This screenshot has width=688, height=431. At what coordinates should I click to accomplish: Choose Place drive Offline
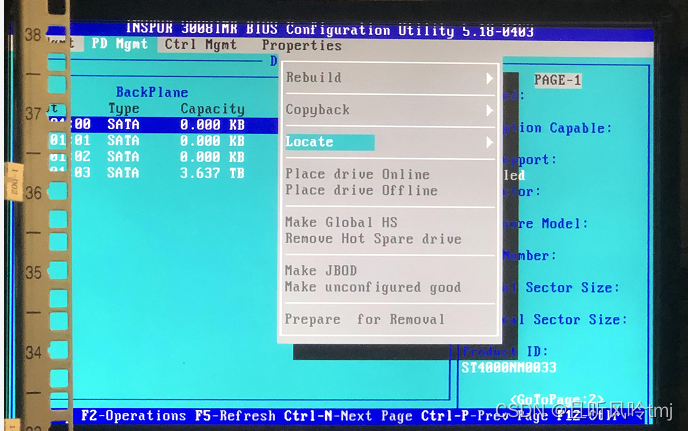361,190
